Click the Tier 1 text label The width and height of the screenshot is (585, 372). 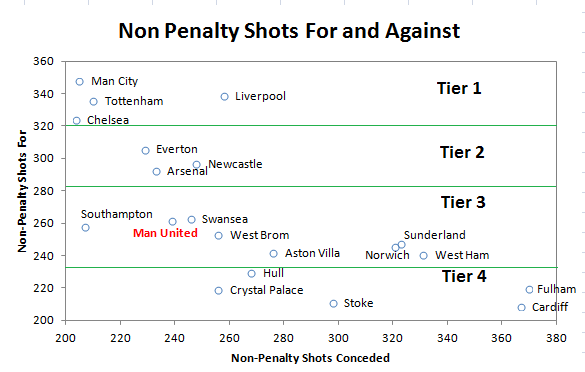[x=459, y=88]
